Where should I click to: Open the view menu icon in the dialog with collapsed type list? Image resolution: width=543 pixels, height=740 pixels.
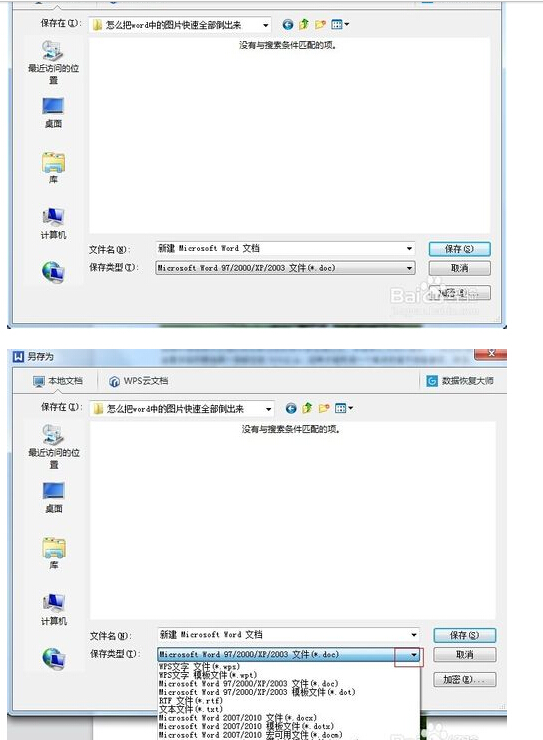[x=340, y=24]
